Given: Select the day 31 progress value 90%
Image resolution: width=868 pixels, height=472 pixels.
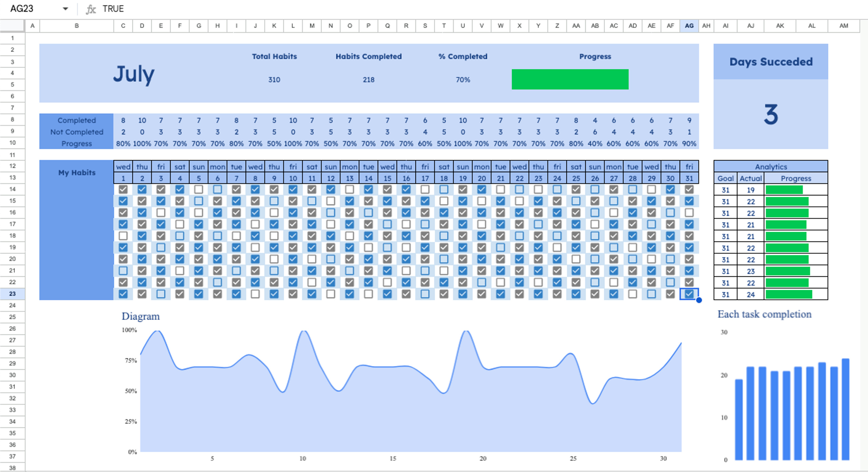Looking at the screenshot, I should tap(689, 144).
